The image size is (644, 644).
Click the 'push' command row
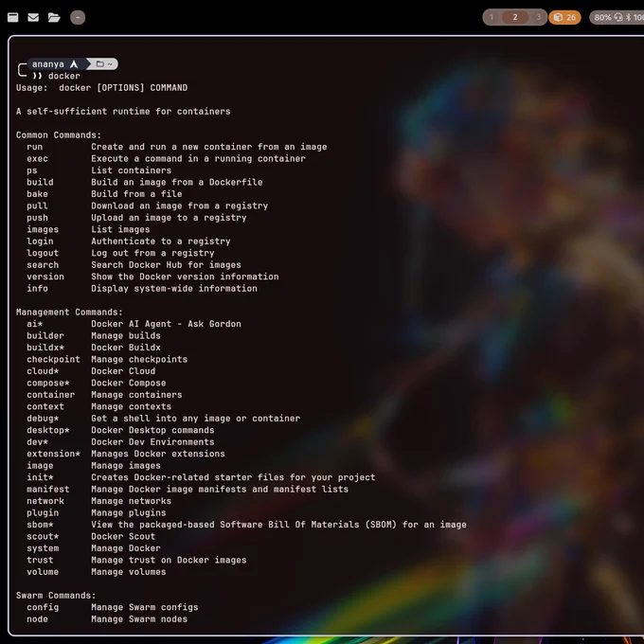pyautogui.click(x=136, y=218)
